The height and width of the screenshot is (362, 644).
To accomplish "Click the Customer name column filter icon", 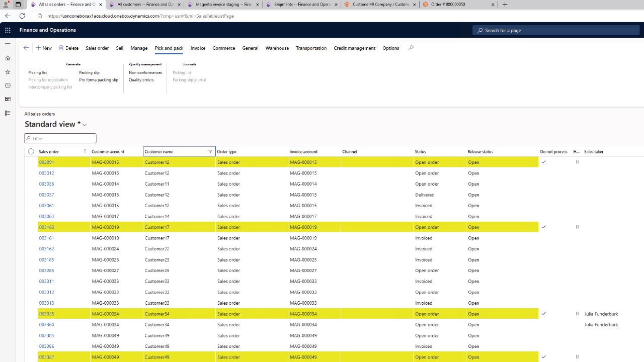I will coord(210,151).
